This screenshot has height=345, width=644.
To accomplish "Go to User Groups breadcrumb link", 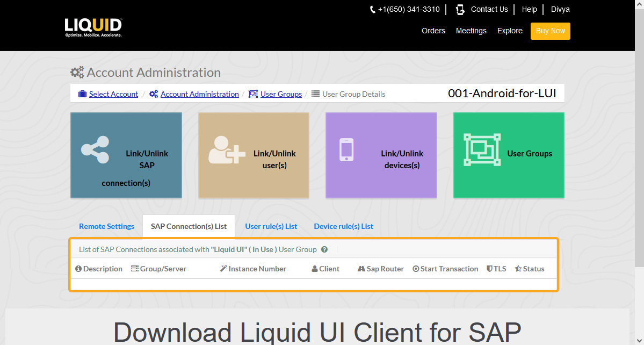I will click(x=281, y=94).
